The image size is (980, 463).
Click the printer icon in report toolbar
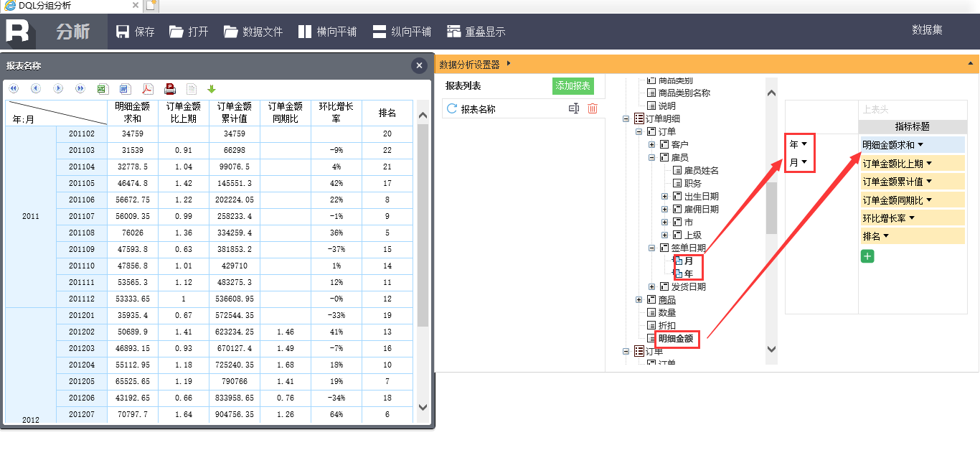pyautogui.click(x=169, y=89)
